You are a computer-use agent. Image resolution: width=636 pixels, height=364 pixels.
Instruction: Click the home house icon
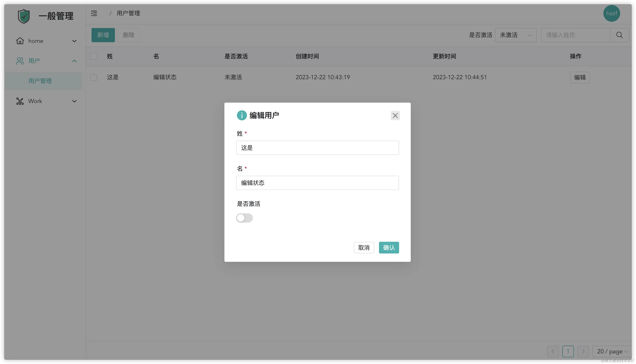click(20, 41)
